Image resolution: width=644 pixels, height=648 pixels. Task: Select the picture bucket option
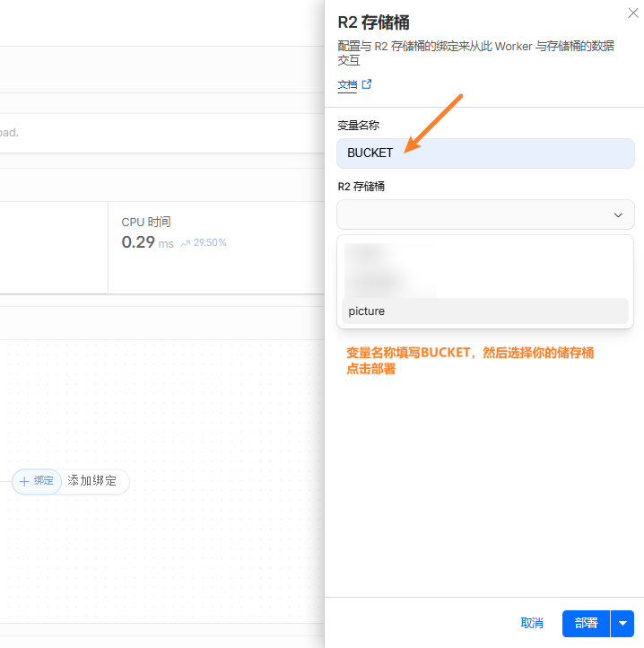point(484,311)
